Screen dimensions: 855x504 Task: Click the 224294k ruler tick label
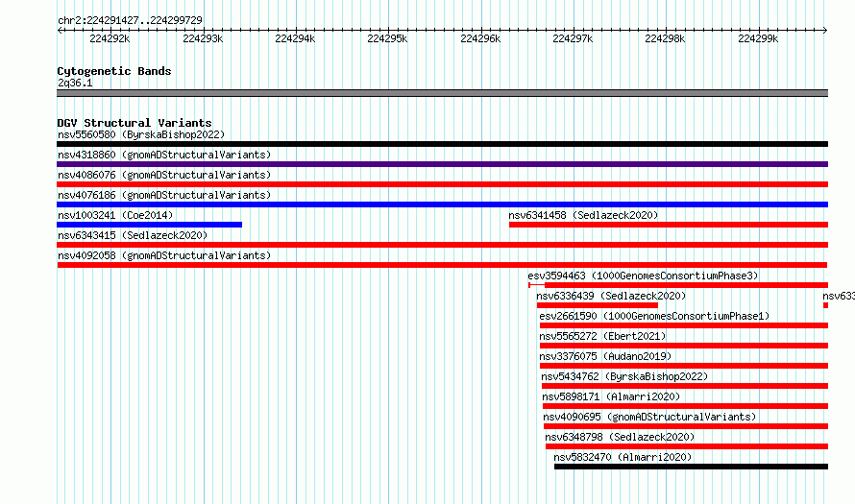295,38
